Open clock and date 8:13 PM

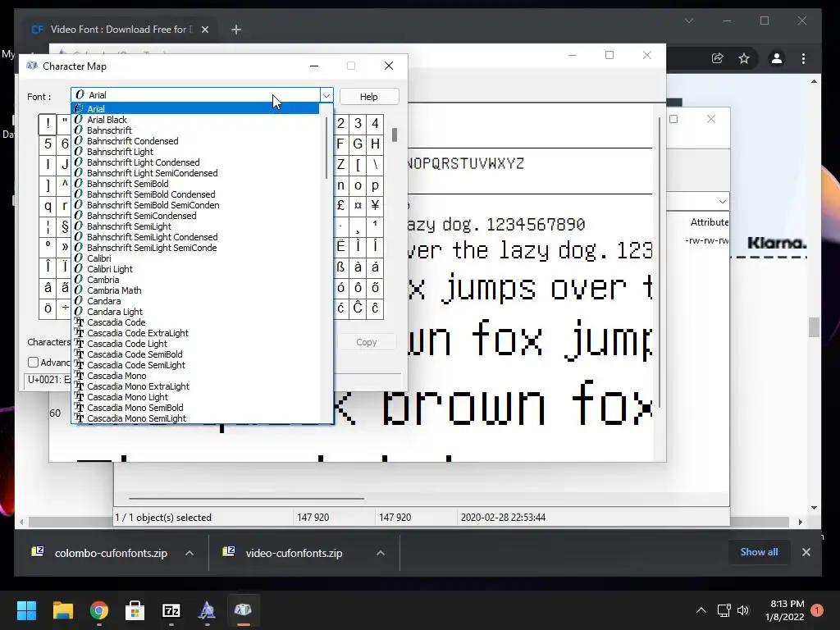click(x=784, y=610)
